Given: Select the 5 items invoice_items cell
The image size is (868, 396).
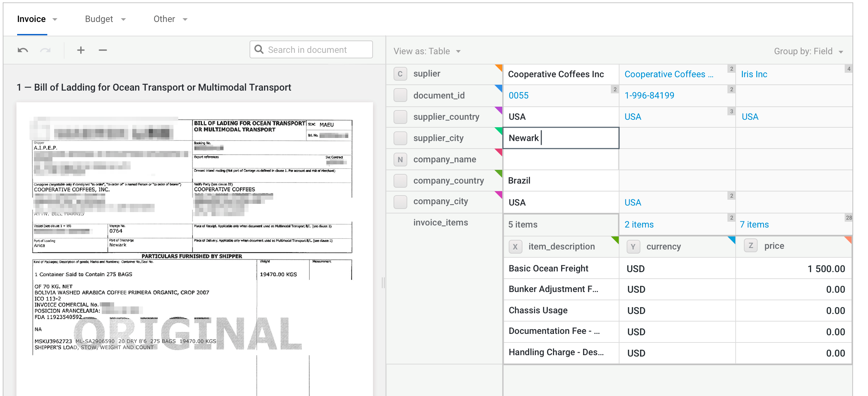Looking at the screenshot, I should click(x=561, y=224).
